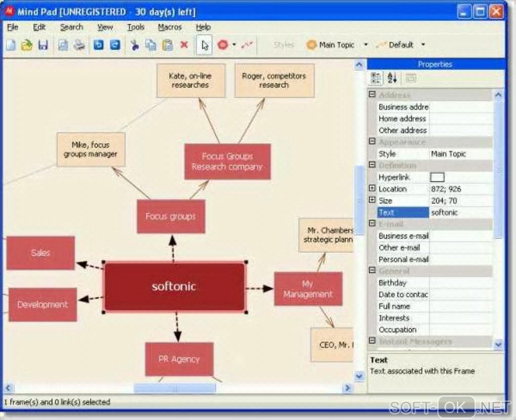Select the softonic central frame
Image resolution: width=516 pixels, height=420 pixels.
point(175,287)
